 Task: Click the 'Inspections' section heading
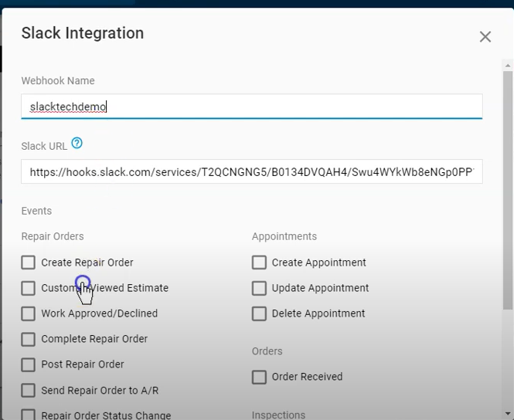(278, 415)
